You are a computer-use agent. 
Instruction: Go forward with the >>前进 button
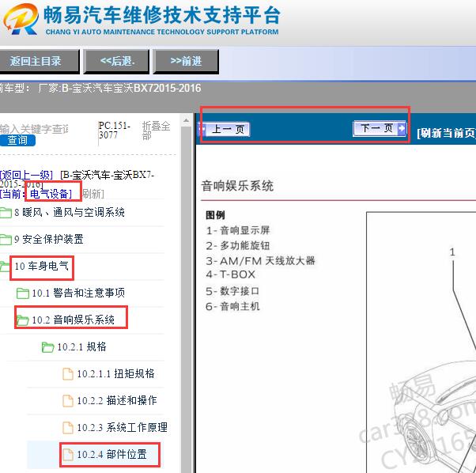(186, 62)
